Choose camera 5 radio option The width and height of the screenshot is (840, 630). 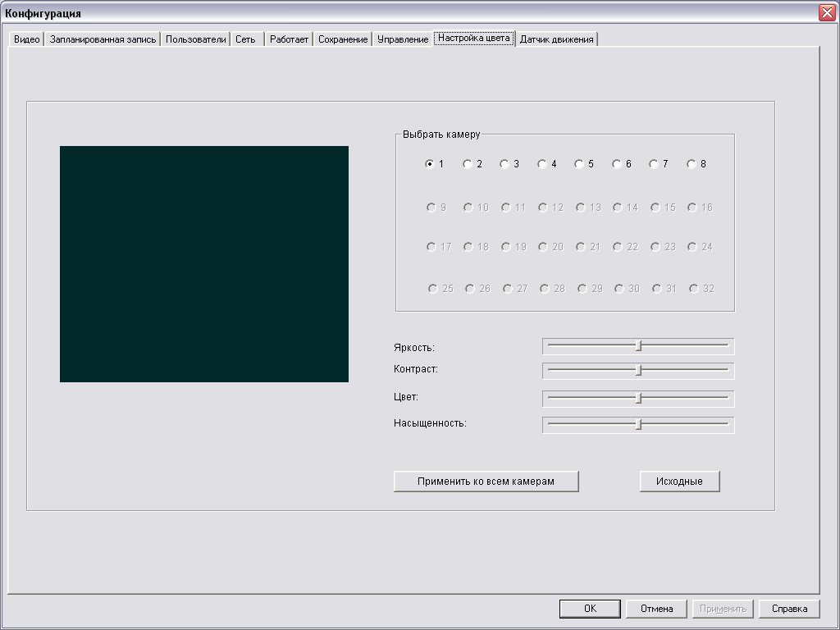click(x=579, y=164)
